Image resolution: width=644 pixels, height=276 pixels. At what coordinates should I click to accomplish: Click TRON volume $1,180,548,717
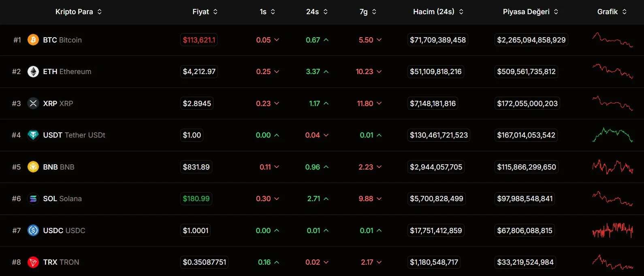434,262
